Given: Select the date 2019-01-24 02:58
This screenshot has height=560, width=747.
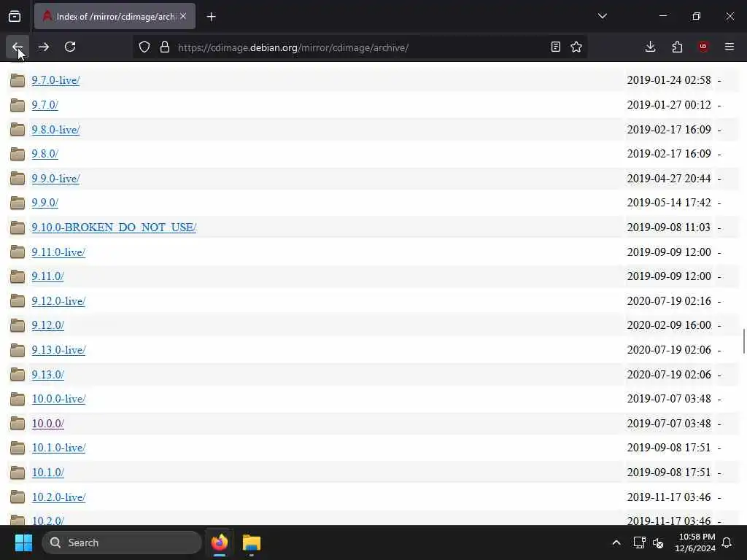Looking at the screenshot, I should pos(669,80).
